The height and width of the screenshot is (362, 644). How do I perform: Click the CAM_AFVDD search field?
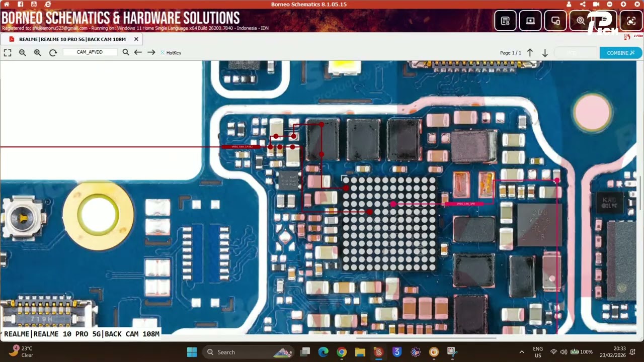tap(90, 52)
